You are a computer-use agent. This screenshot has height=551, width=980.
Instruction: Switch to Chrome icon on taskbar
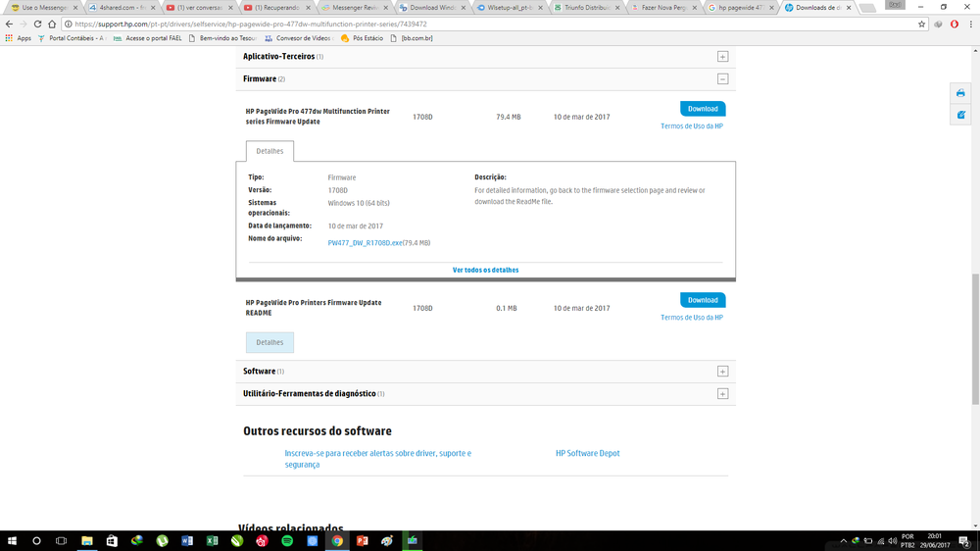(337, 541)
